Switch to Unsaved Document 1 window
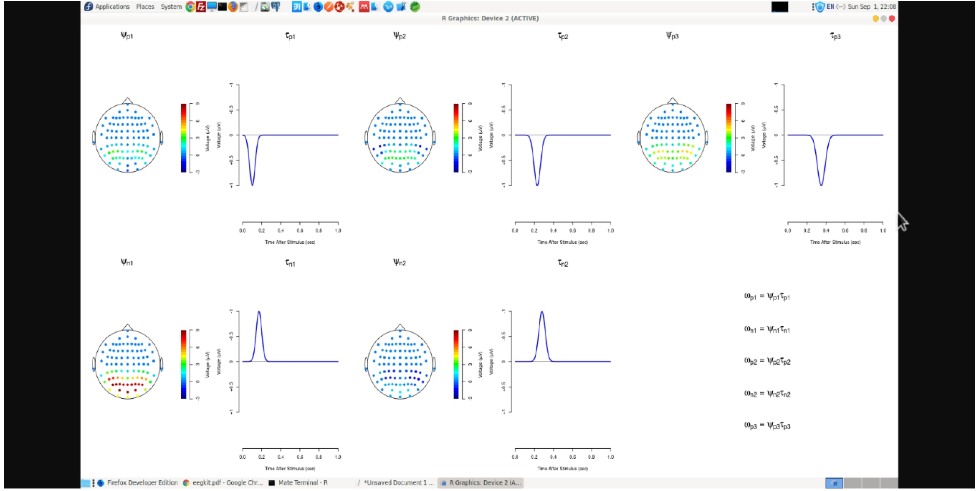 (x=396, y=483)
